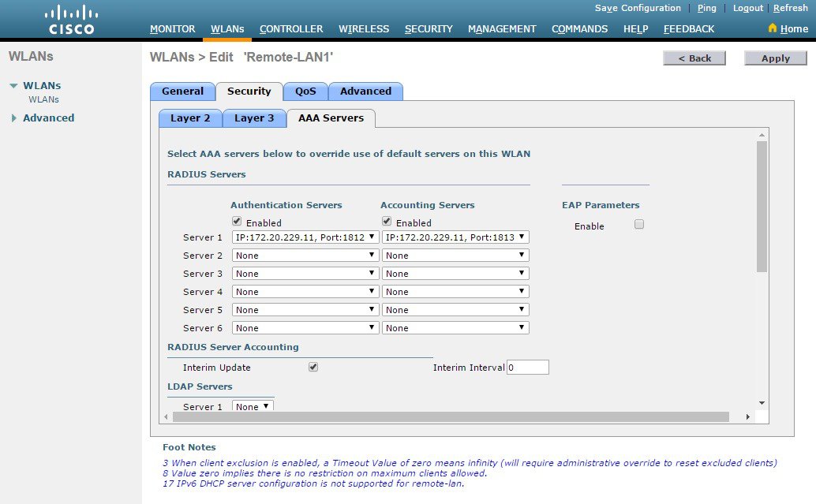
Task: Collapse the WLANs sidebar section
Action: click(x=13, y=86)
